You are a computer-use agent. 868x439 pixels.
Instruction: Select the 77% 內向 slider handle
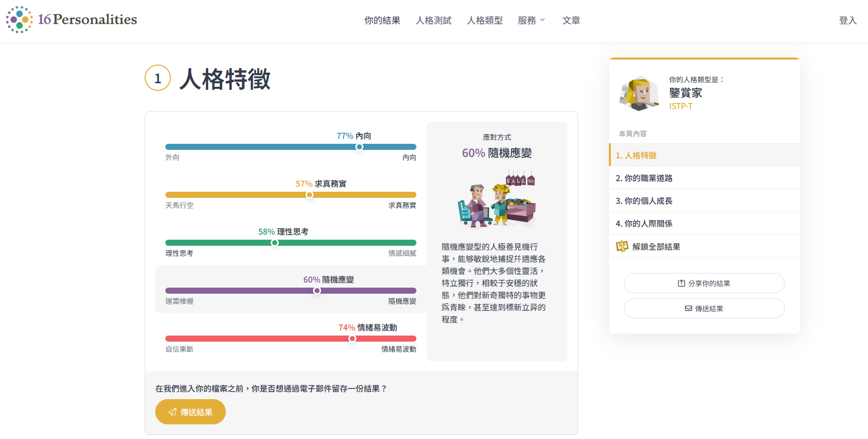359,147
